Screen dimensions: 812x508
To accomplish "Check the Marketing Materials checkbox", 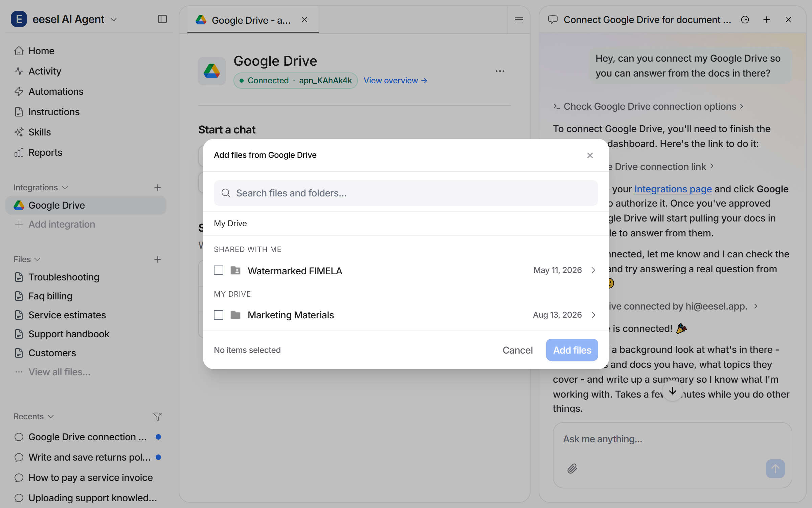I will coord(219,315).
